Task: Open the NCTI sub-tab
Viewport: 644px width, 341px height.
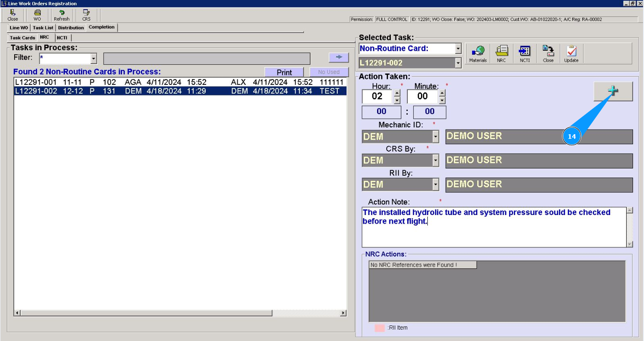Action: 62,38
